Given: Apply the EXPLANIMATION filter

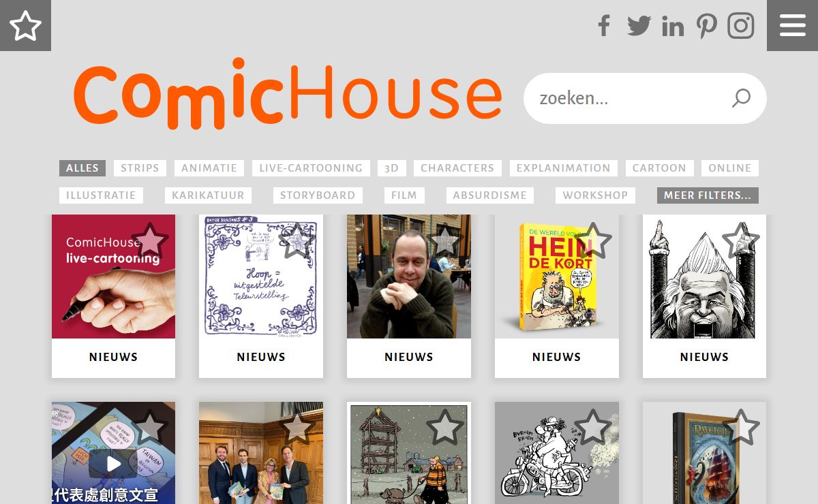Looking at the screenshot, I should (x=564, y=168).
